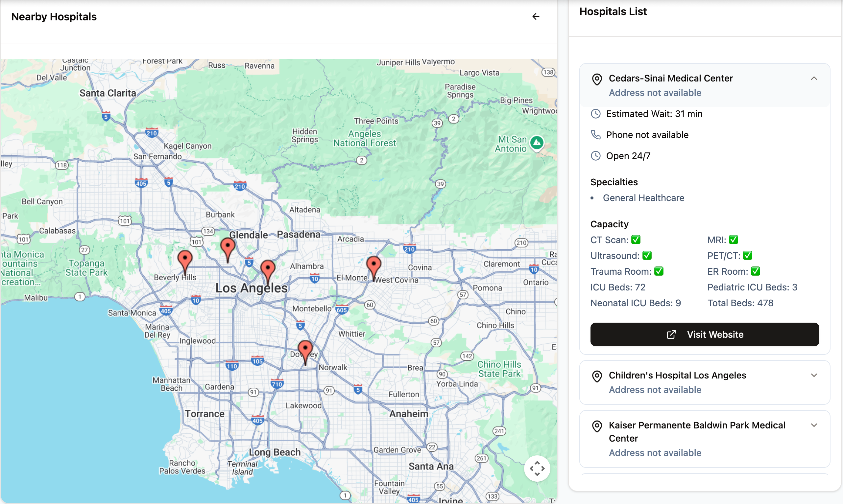The image size is (843, 504).
Task: Expand Kaiser Permanente Baldwin Park Medical Center
Action: click(814, 425)
